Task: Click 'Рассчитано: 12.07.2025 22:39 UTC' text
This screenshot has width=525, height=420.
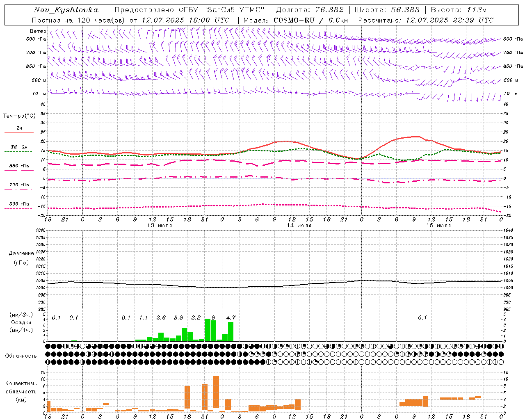Action: point(426,20)
